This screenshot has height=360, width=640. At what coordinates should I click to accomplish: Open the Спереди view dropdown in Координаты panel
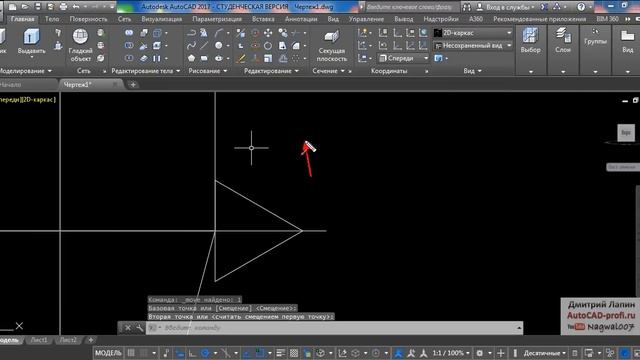403,58
